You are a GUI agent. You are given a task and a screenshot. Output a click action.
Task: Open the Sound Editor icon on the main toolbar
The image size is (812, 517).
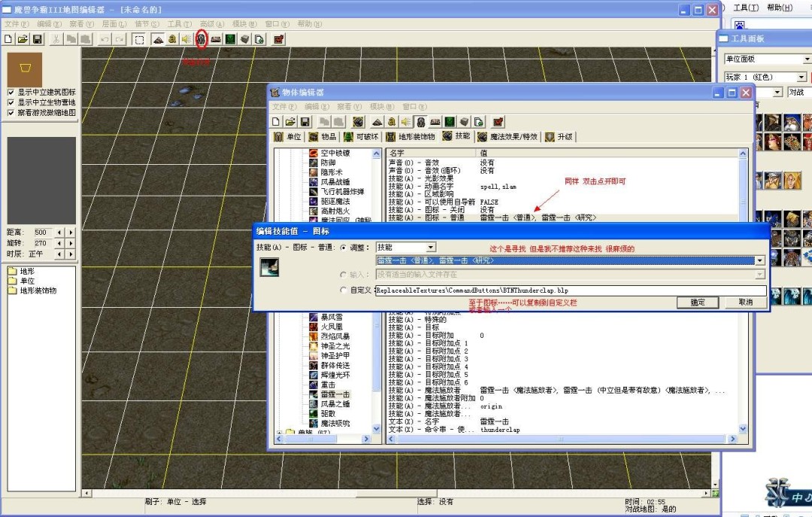click(186, 39)
